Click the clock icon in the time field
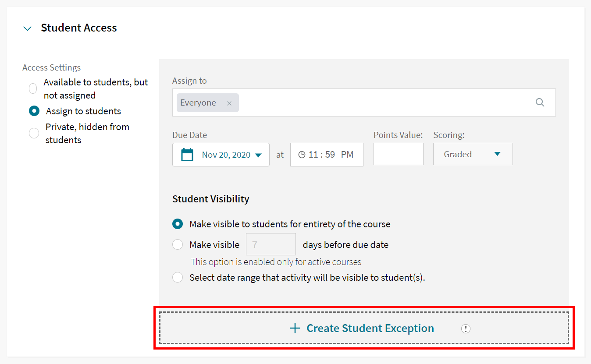This screenshot has height=364, width=591. point(303,154)
